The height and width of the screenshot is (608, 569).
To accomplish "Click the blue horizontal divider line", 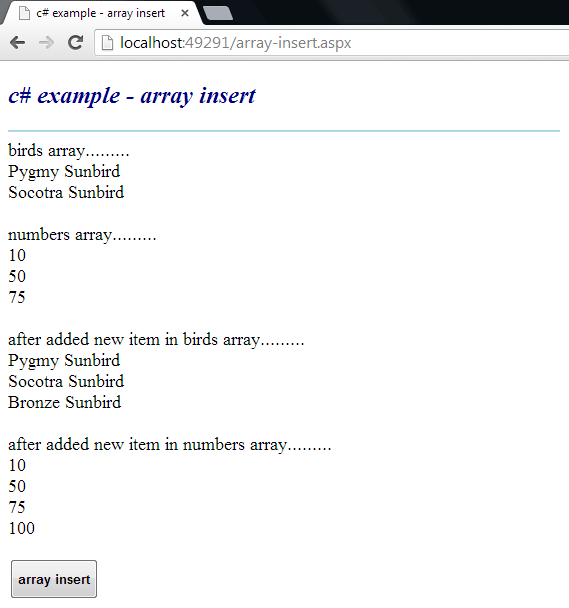I will click(x=284, y=131).
